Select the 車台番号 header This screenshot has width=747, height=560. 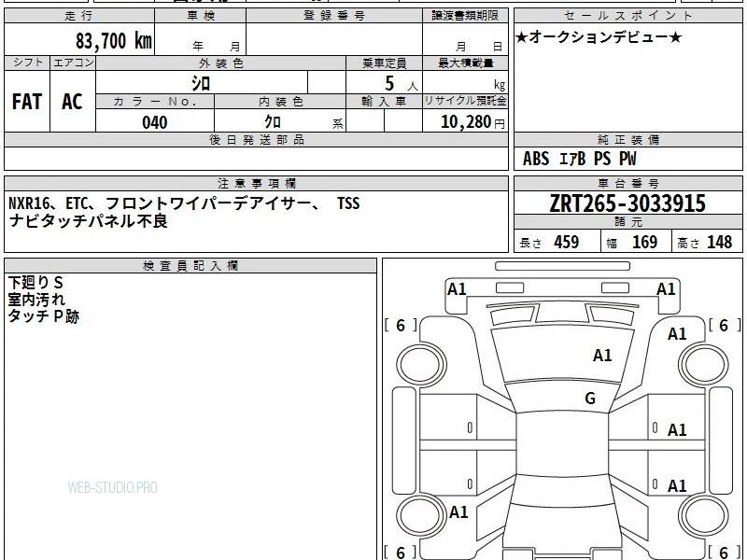[x=627, y=183]
